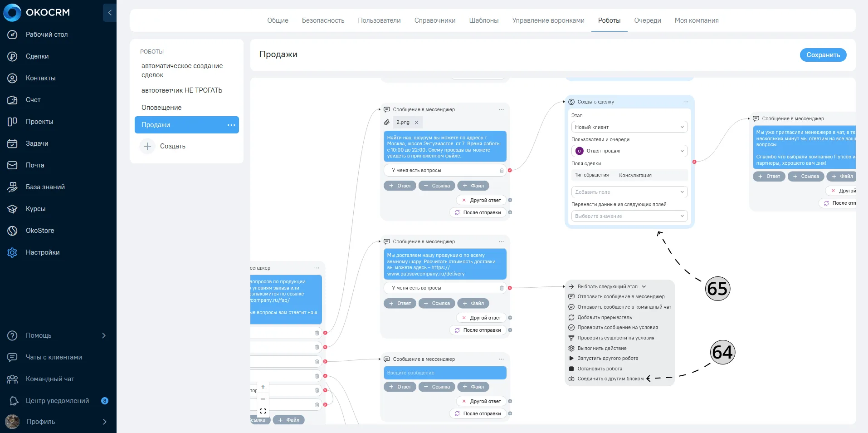Open the База знаний section icon

coord(12,187)
